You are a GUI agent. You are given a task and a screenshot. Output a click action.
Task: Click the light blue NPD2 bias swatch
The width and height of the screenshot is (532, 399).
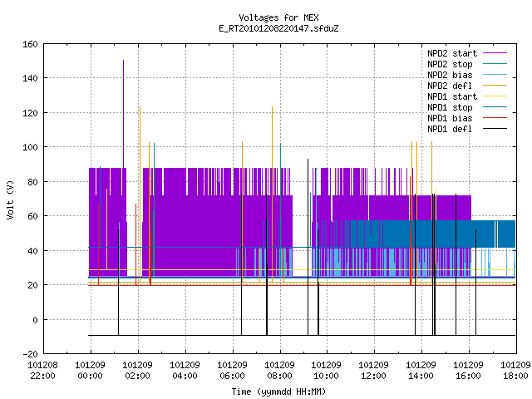pos(495,75)
